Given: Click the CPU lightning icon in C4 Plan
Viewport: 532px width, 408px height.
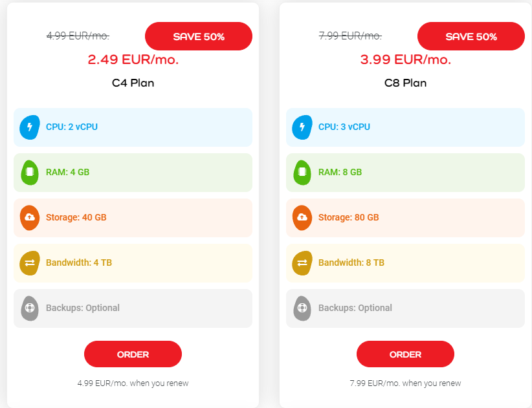Looking at the screenshot, I should 30,127.
